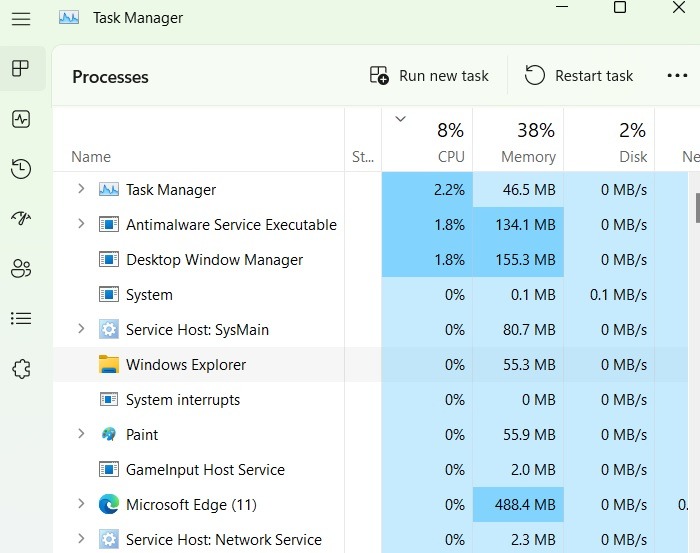700x553 pixels.
Task: Open the Details page in sidebar
Action: pos(21,318)
